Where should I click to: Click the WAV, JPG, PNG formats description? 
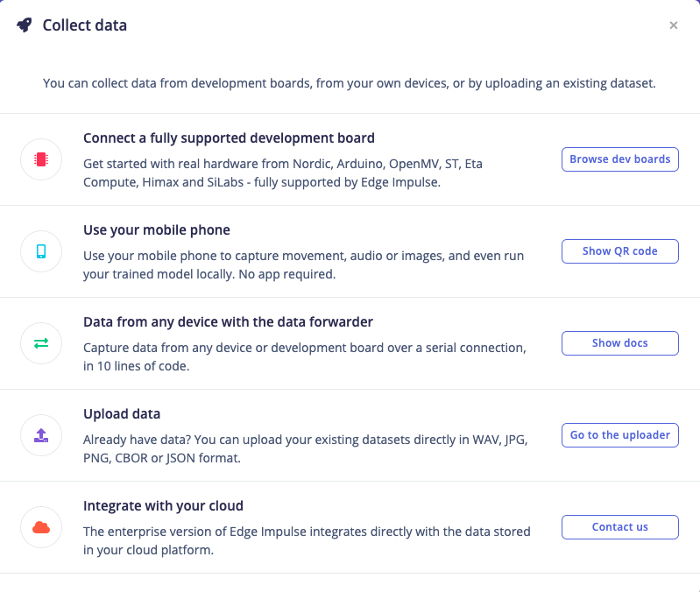pyautogui.click(x=305, y=448)
